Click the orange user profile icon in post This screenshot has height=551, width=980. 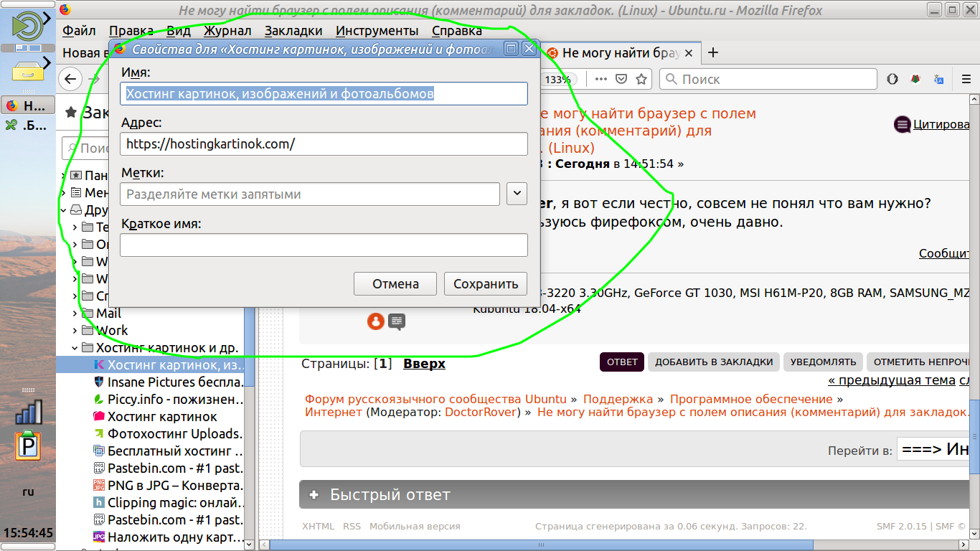(375, 321)
